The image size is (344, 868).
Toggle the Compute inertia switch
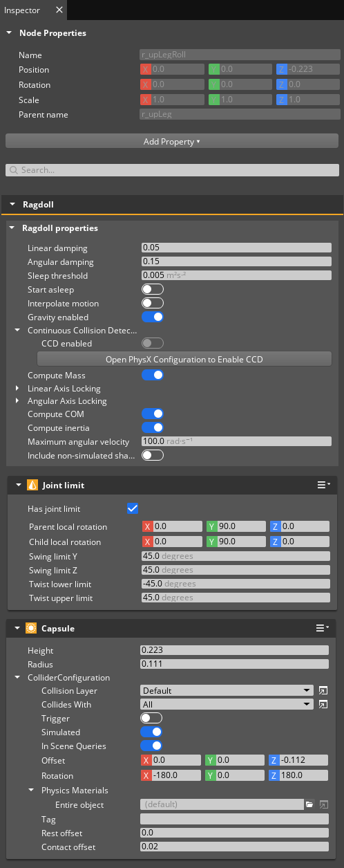click(153, 427)
